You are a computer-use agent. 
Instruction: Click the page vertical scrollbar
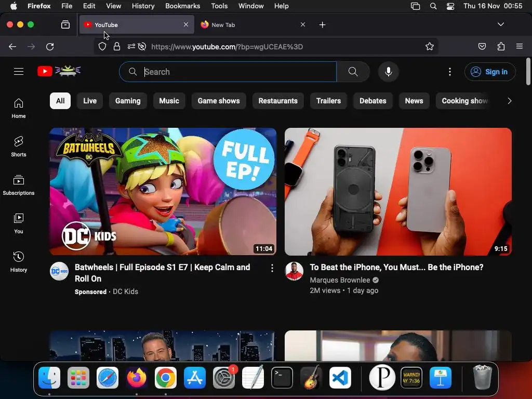528,72
